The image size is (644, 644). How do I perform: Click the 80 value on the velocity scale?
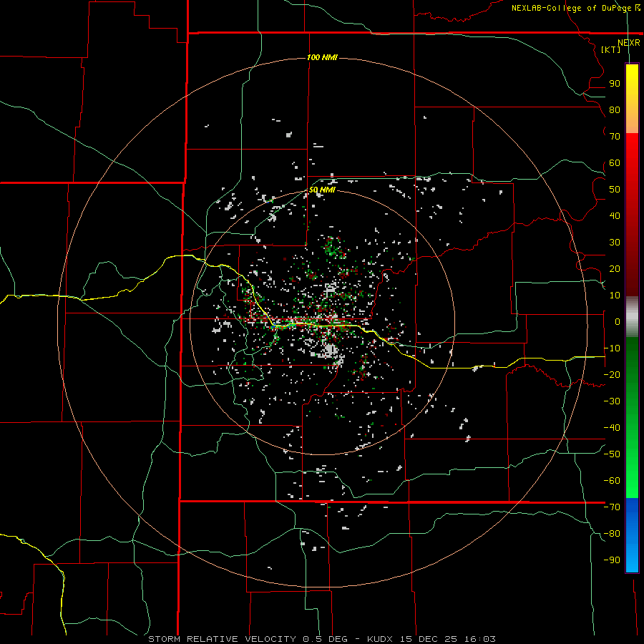click(615, 110)
